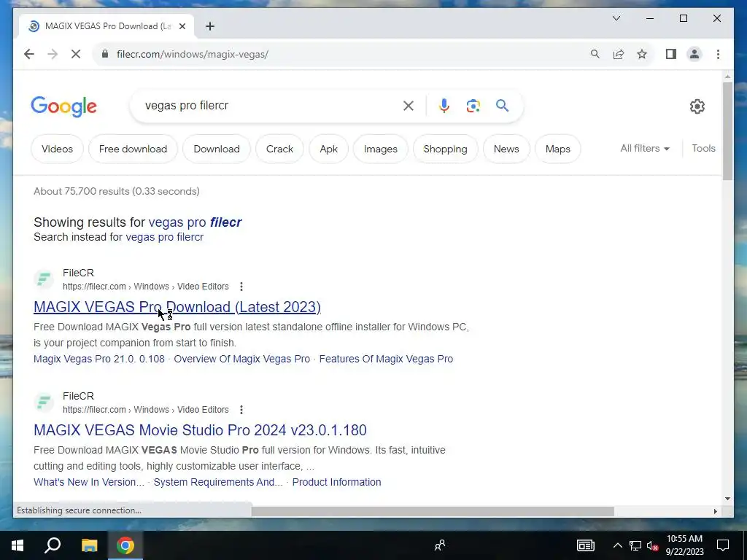Open Google quick settings gear

(x=697, y=106)
